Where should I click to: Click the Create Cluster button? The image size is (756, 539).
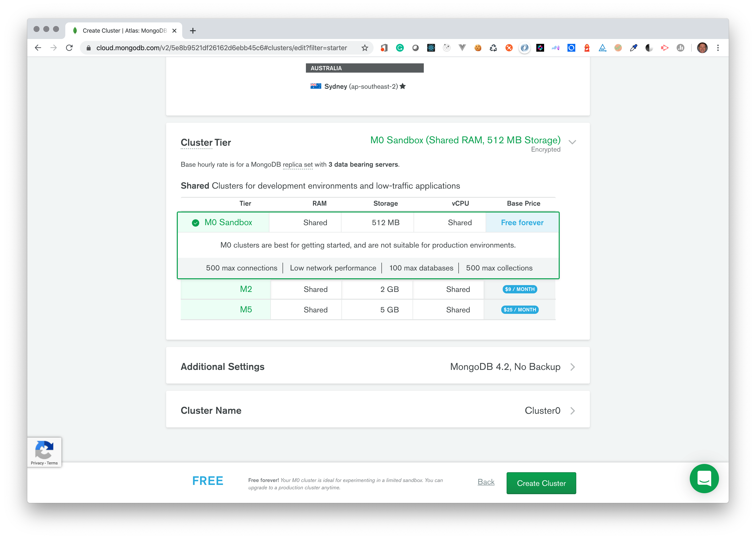541,483
